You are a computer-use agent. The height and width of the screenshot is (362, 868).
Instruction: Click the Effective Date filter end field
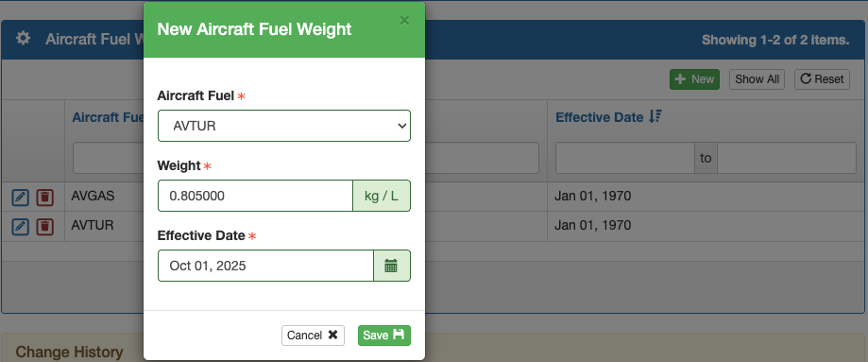pyautogui.click(x=787, y=158)
